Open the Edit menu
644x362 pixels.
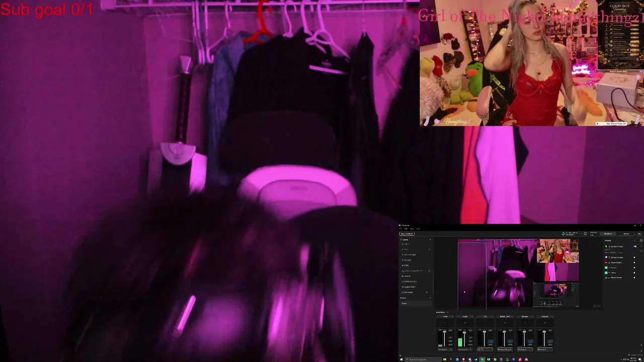coord(406,229)
